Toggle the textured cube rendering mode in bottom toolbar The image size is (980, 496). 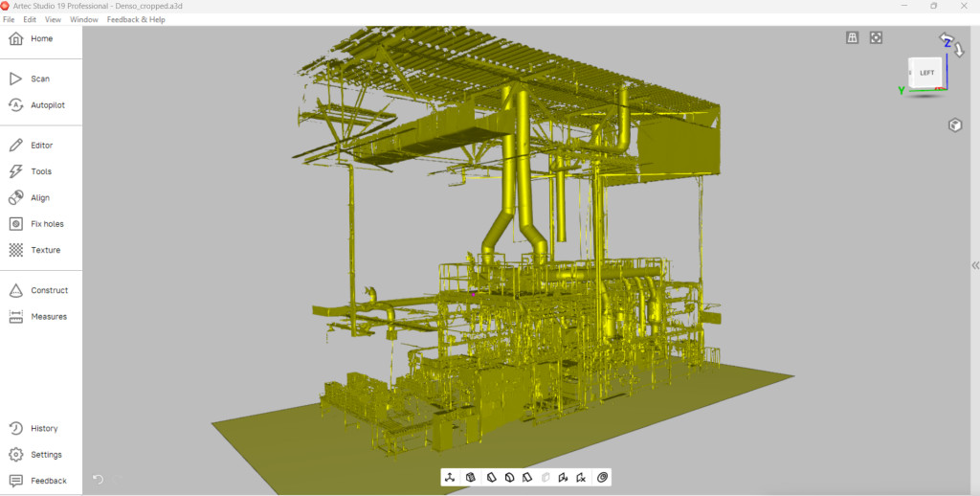(471, 477)
